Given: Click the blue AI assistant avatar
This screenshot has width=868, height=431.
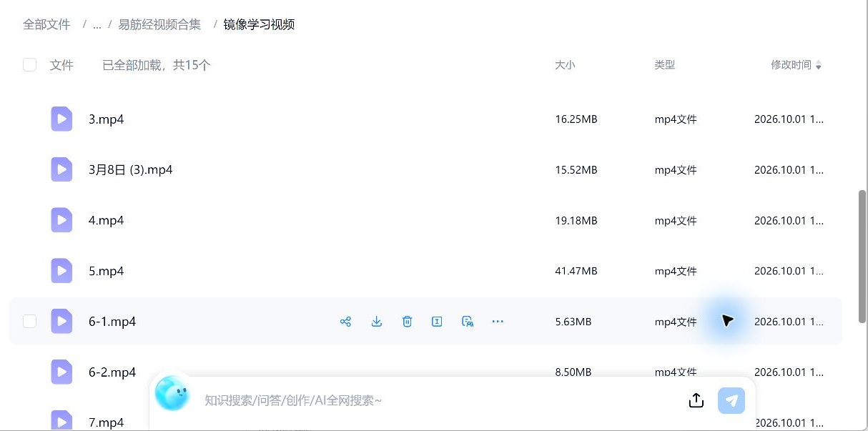Looking at the screenshot, I should tap(172, 394).
